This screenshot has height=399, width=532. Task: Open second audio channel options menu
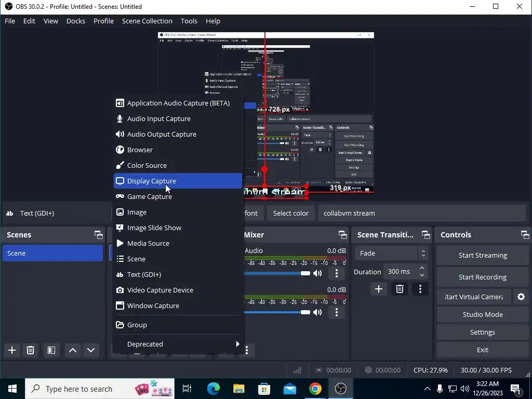(337, 312)
